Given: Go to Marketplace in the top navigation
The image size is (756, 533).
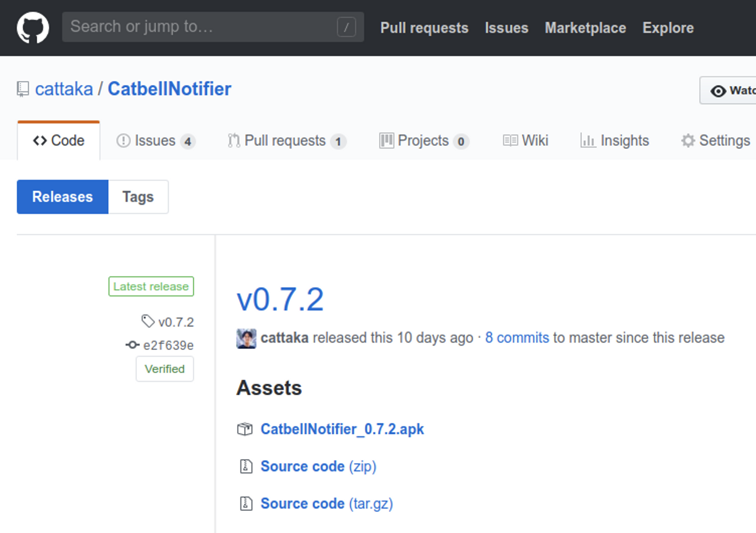Looking at the screenshot, I should (585, 28).
